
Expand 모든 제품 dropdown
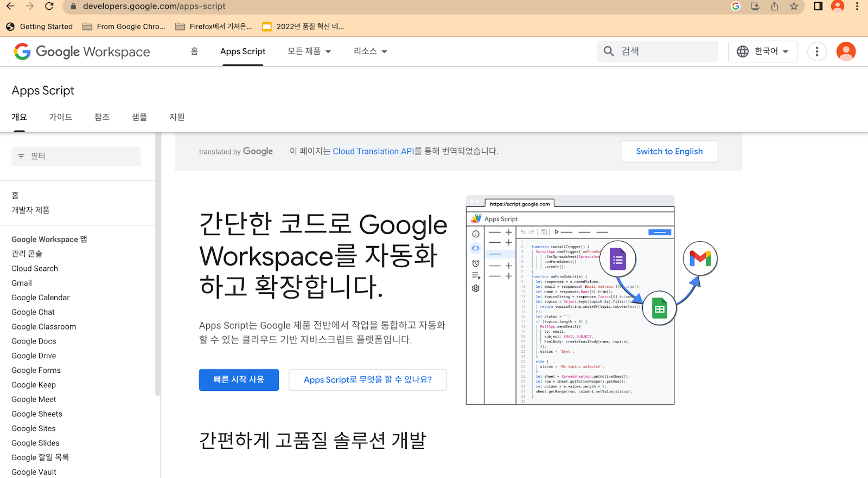click(309, 51)
